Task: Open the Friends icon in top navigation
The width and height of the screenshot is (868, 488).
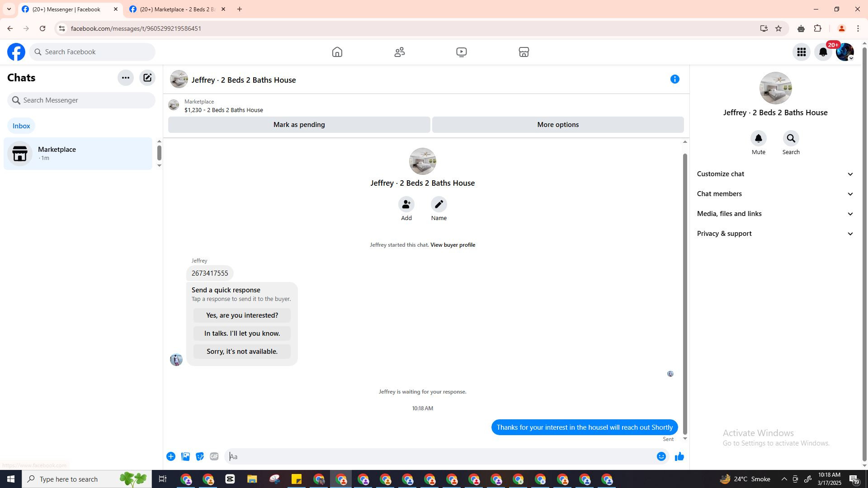Action: click(399, 52)
